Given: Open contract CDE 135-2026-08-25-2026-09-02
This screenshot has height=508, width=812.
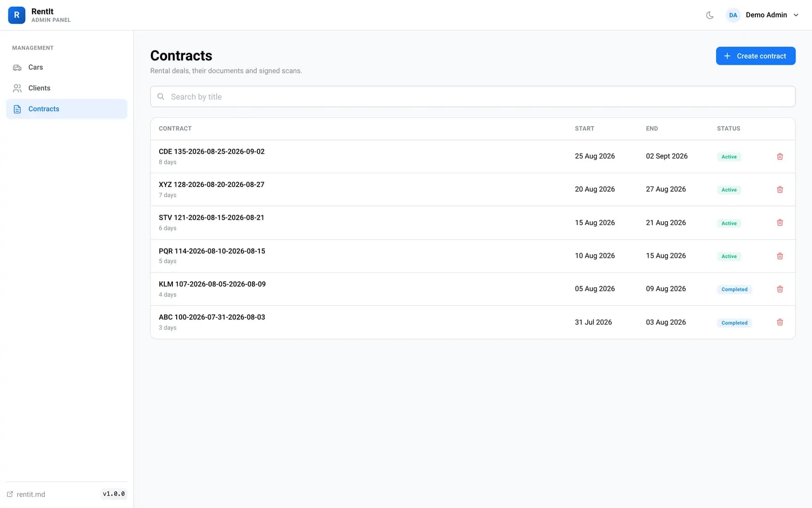Looking at the screenshot, I should coord(211,151).
